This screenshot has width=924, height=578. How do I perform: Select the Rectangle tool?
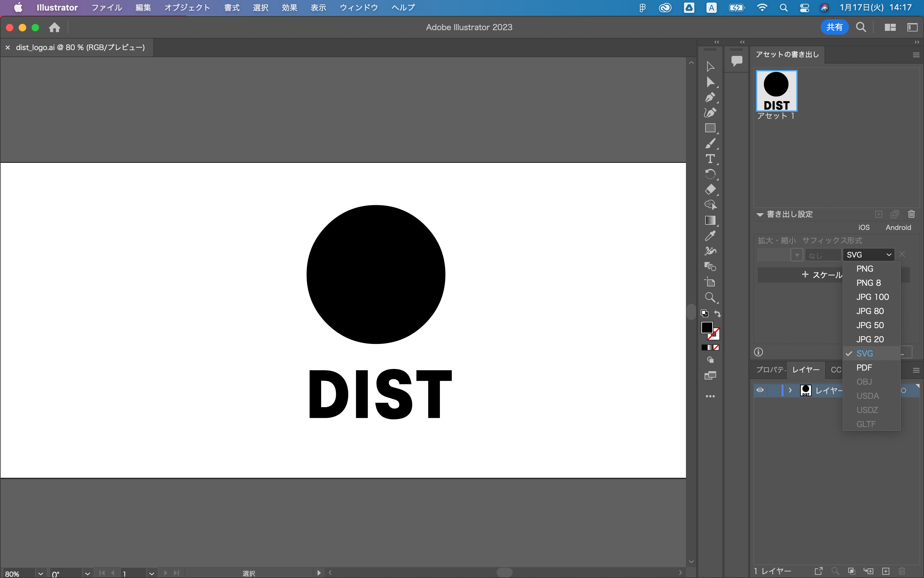(x=710, y=128)
